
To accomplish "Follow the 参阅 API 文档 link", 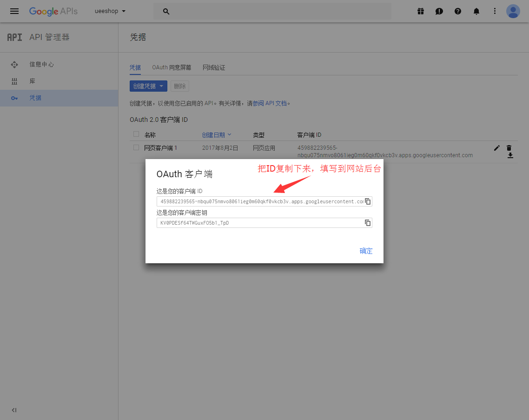I will (270, 103).
